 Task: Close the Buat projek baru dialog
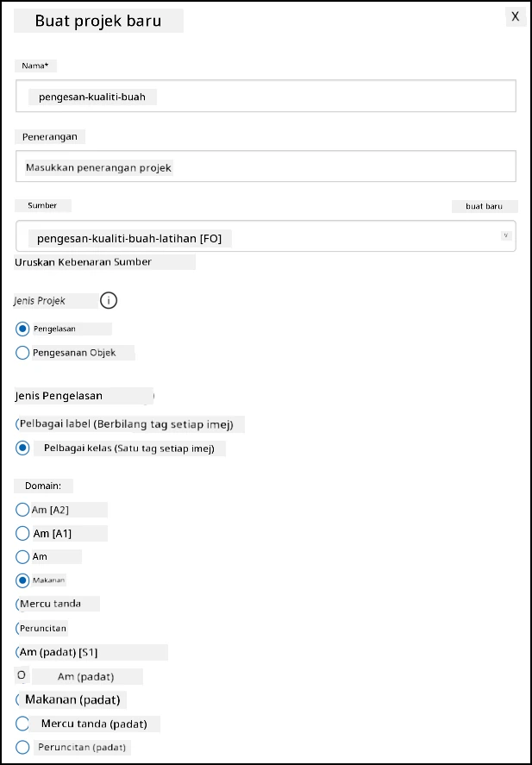tap(516, 16)
